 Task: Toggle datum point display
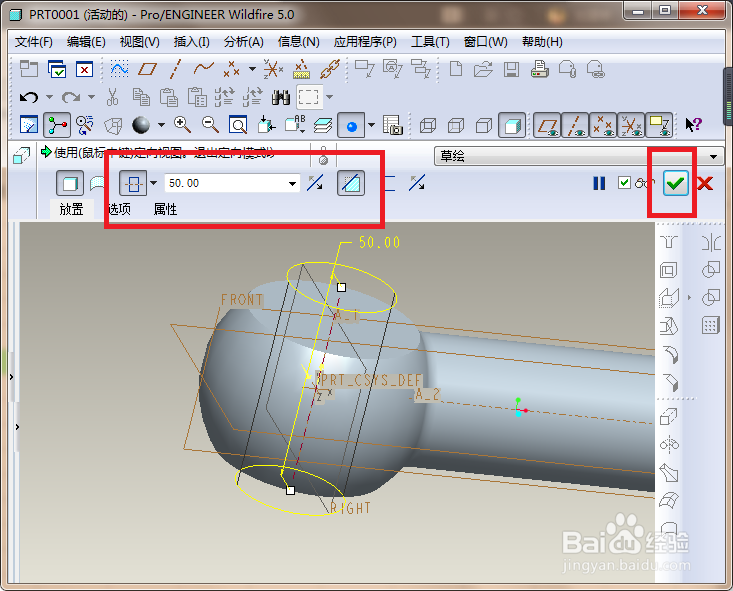603,125
